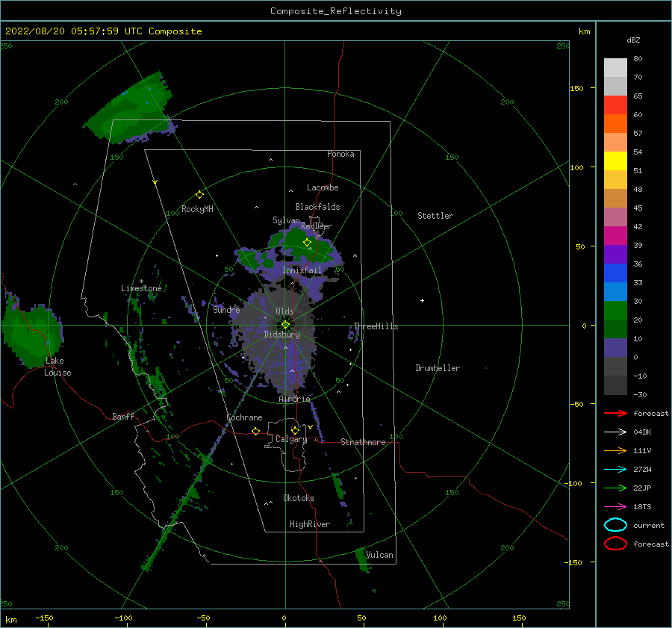672x628 pixels.
Task: Select the 60 dBZ orange-red swatch
Action: coord(615,123)
